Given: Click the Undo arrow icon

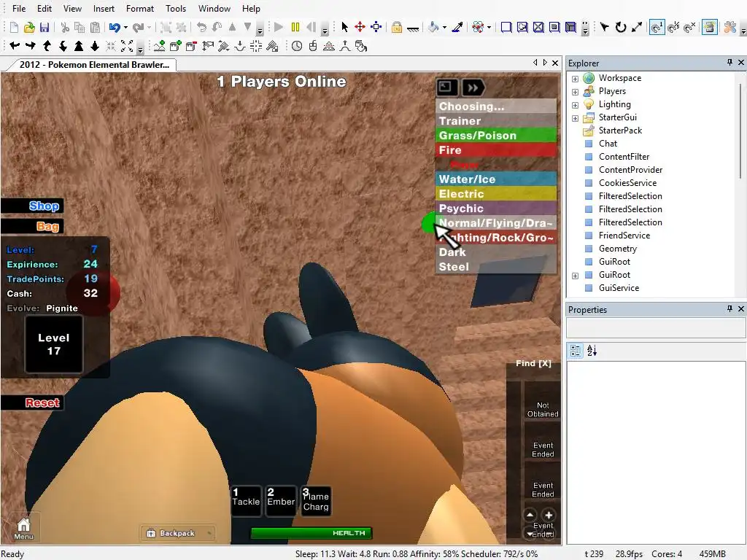Looking at the screenshot, I should 115,27.
